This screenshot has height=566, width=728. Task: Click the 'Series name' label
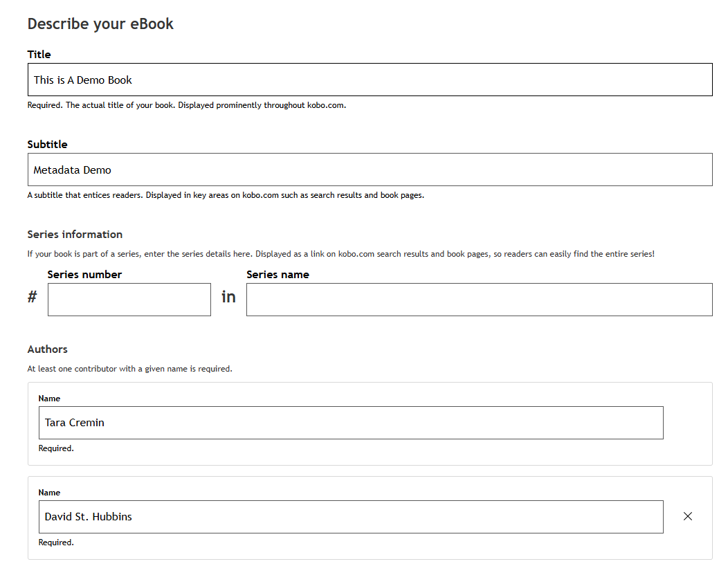pyautogui.click(x=277, y=275)
